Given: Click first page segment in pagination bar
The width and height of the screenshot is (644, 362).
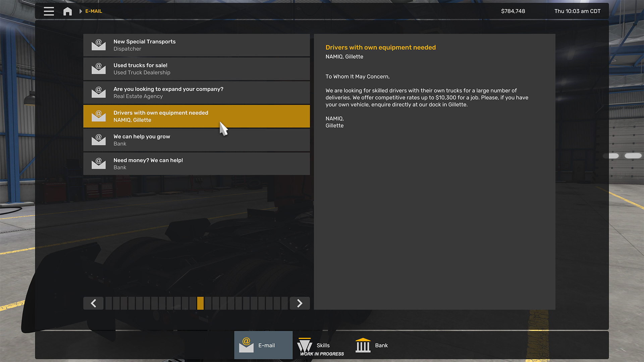Looking at the screenshot, I should tap(109, 303).
